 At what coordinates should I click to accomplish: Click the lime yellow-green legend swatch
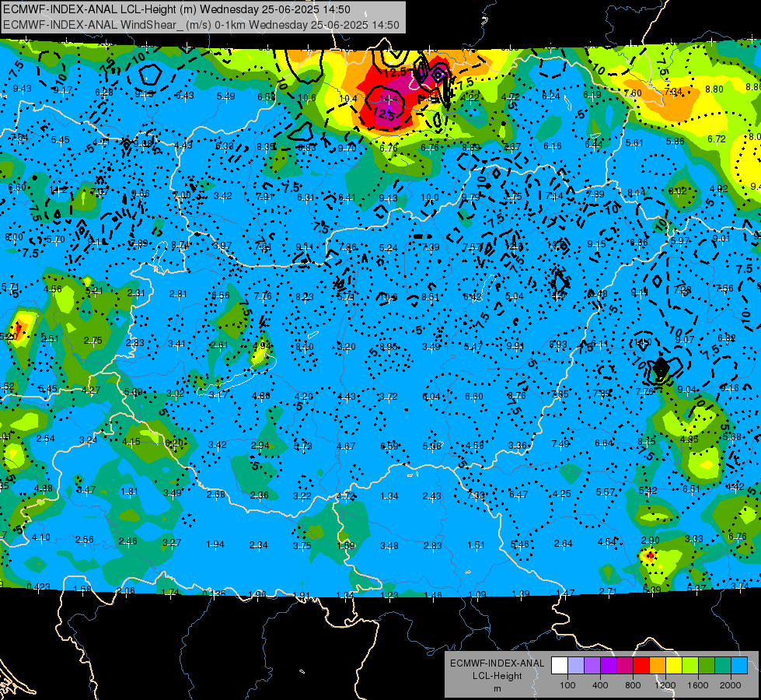[690, 666]
